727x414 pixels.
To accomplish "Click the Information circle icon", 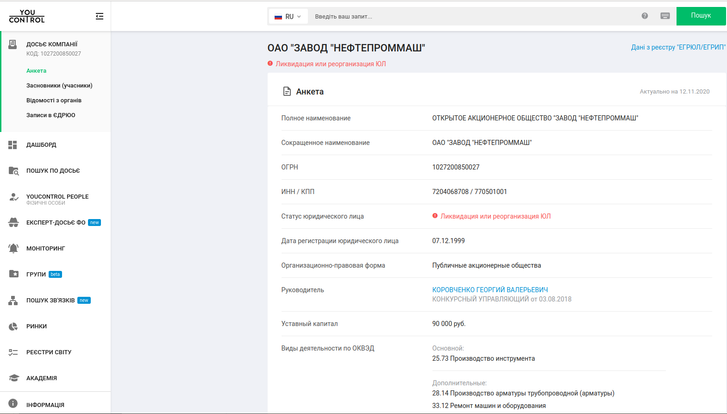I will (x=13, y=404).
